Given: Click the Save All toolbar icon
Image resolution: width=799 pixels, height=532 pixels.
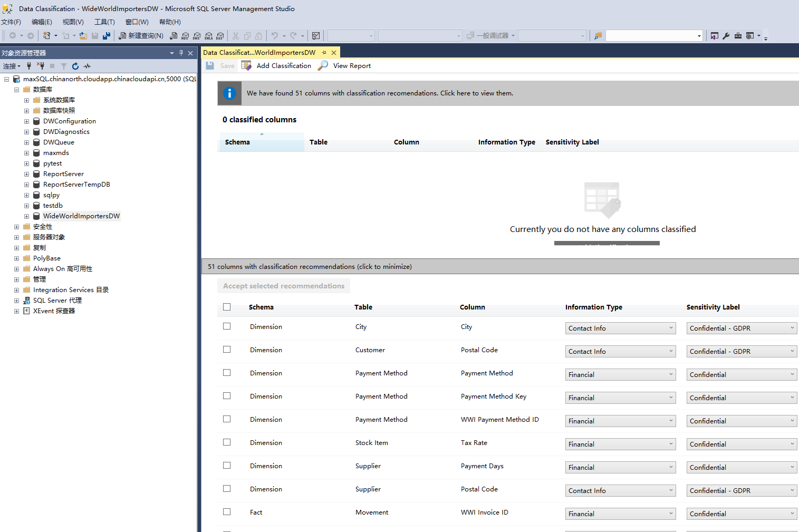Looking at the screenshot, I should coord(107,36).
